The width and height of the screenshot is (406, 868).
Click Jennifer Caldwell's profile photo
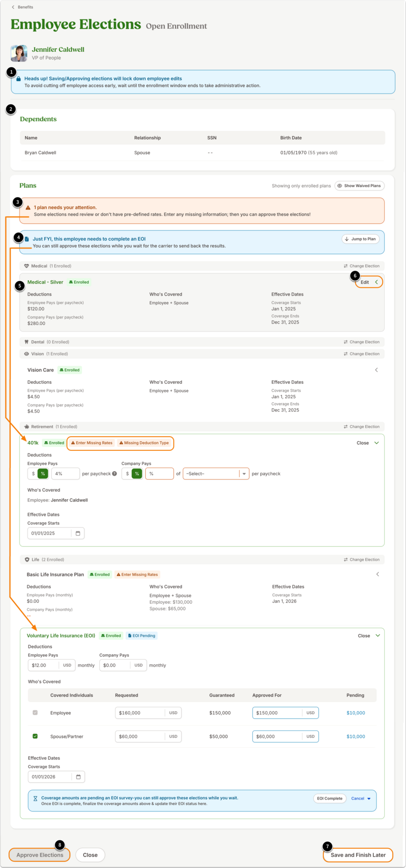[x=19, y=53]
